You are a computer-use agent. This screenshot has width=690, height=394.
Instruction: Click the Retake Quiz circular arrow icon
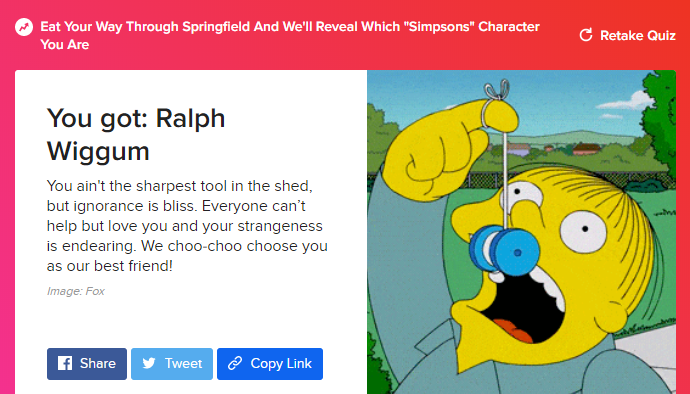click(586, 35)
